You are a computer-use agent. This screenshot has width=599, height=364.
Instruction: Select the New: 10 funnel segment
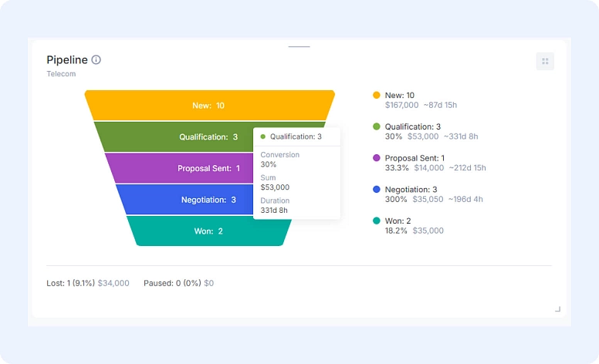(209, 106)
